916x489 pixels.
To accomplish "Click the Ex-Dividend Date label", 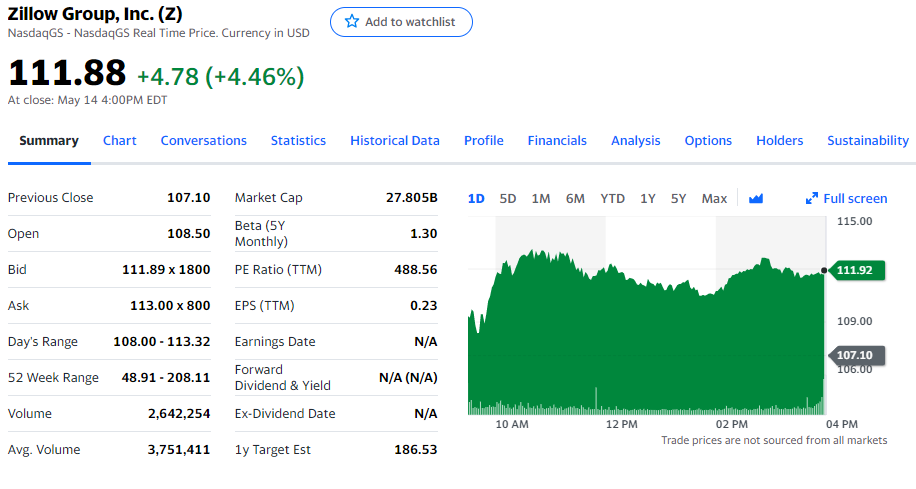I will coord(285,414).
